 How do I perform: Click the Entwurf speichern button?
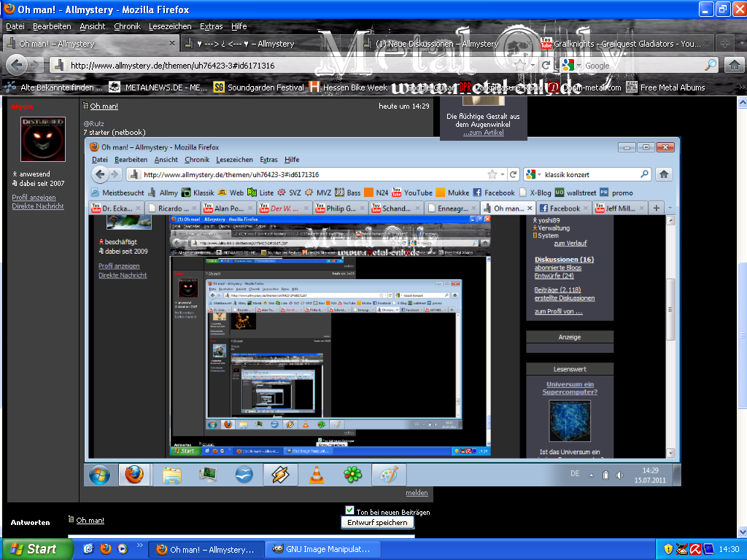(x=377, y=522)
